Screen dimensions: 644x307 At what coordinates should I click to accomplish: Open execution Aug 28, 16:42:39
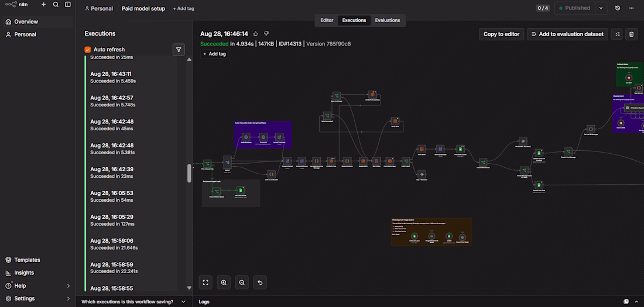(x=131, y=173)
